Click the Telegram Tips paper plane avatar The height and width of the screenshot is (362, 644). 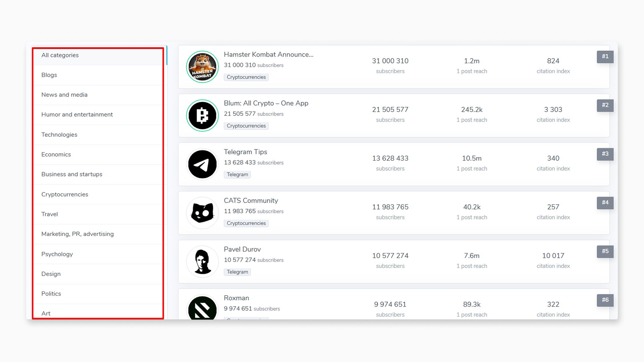202,164
